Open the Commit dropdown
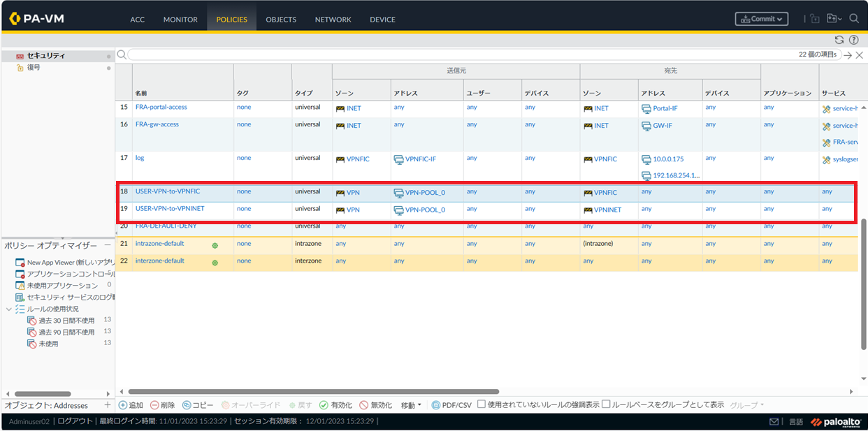This screenshot has height=431, width=868. click(761, 19)
